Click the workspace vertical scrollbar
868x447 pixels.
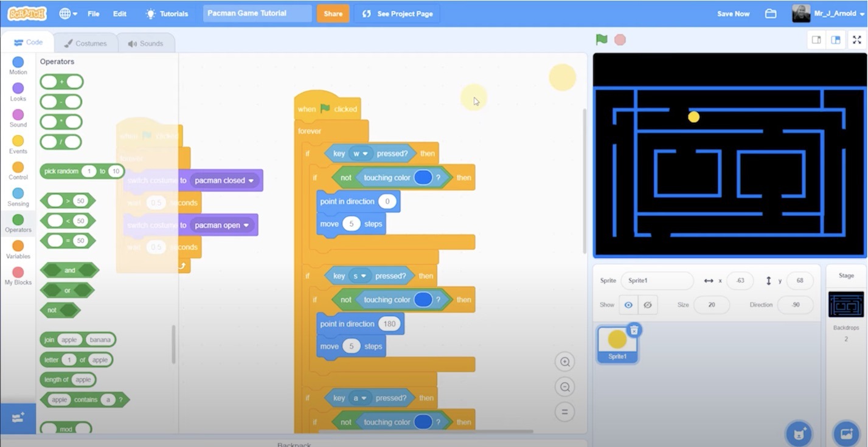(x=584, y=181)
